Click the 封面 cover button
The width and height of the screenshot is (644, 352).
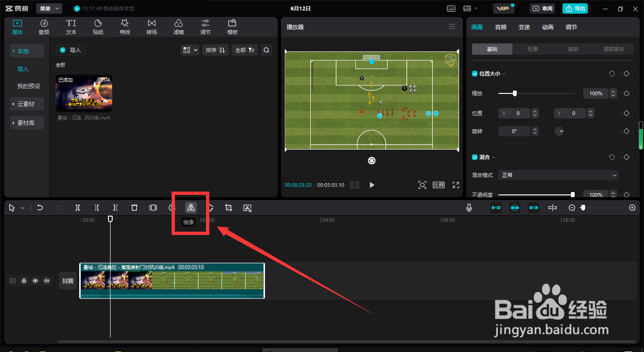(68, 281)
